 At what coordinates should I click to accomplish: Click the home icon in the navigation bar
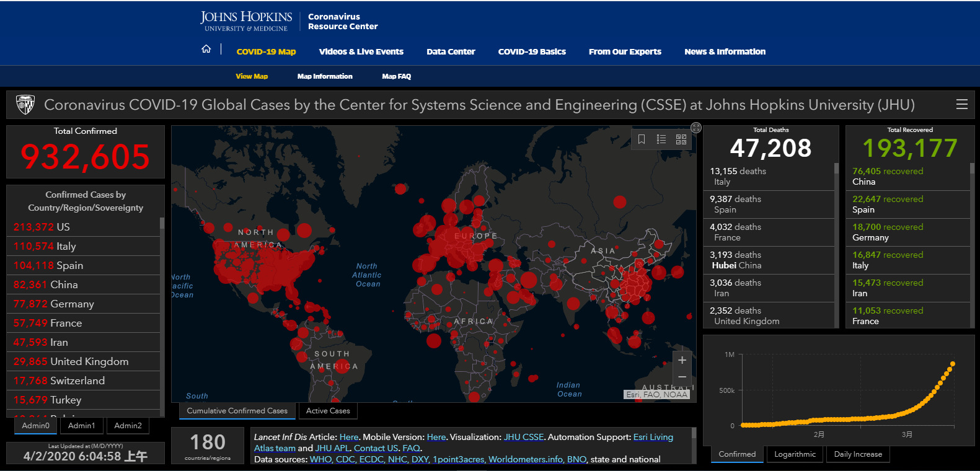click(206, 49)
